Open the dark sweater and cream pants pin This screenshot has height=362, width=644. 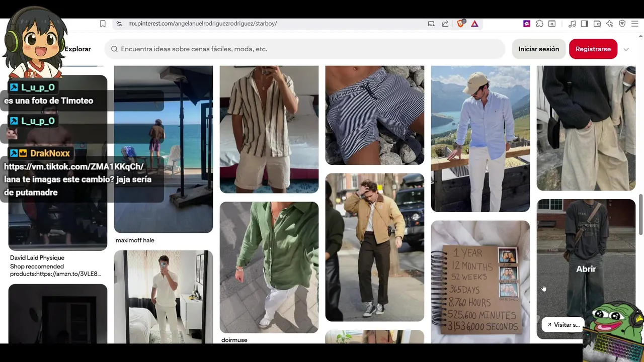pos(586,128)
